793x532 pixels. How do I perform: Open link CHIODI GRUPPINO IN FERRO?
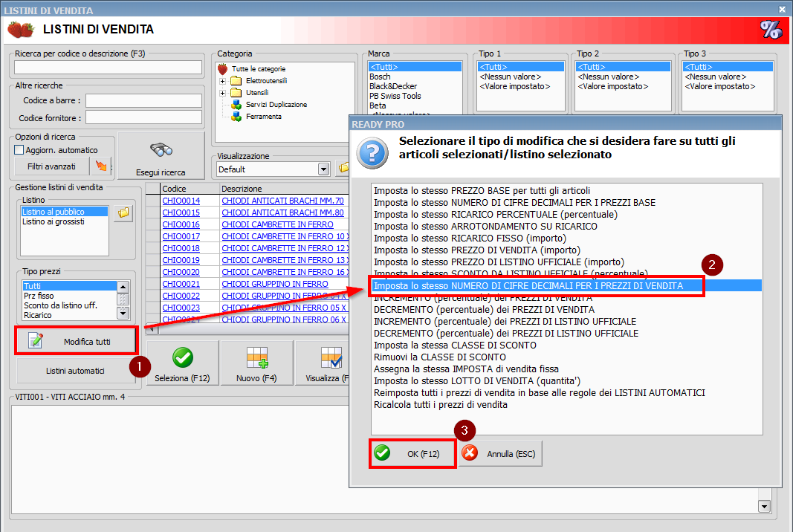coord(275,285)
